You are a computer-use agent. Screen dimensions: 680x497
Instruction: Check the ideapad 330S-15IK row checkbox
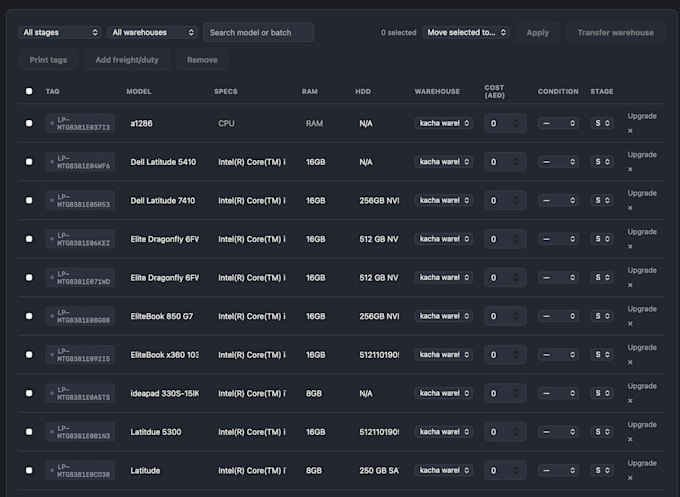pyautogui.click(x=29, y=393)
